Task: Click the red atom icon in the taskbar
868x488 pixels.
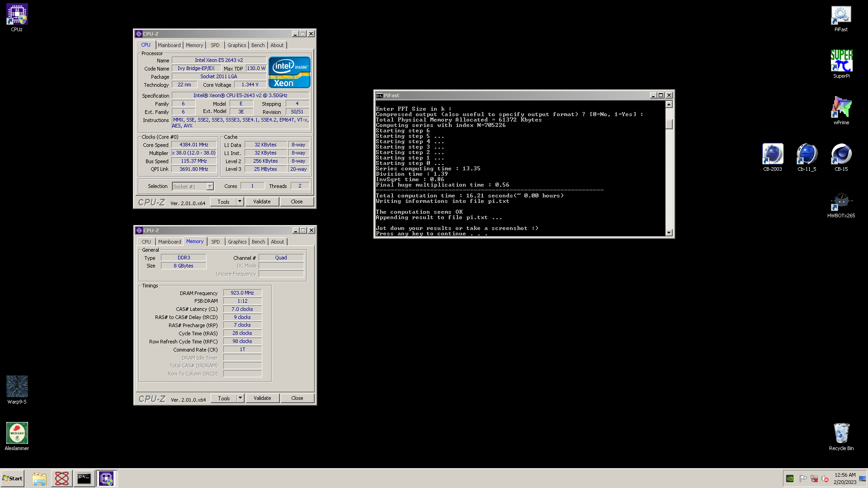Action: (x=61, y=479)
